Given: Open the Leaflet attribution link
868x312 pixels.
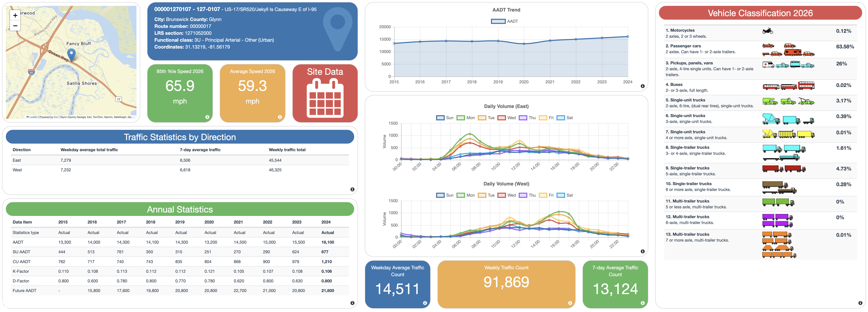Looking at the screenshot, I should coord(33,117).
